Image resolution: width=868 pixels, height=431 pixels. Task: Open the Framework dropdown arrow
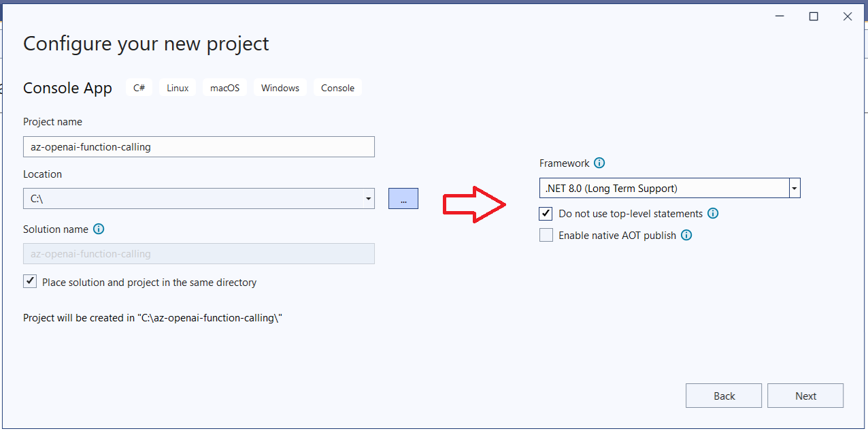[795, 189]
